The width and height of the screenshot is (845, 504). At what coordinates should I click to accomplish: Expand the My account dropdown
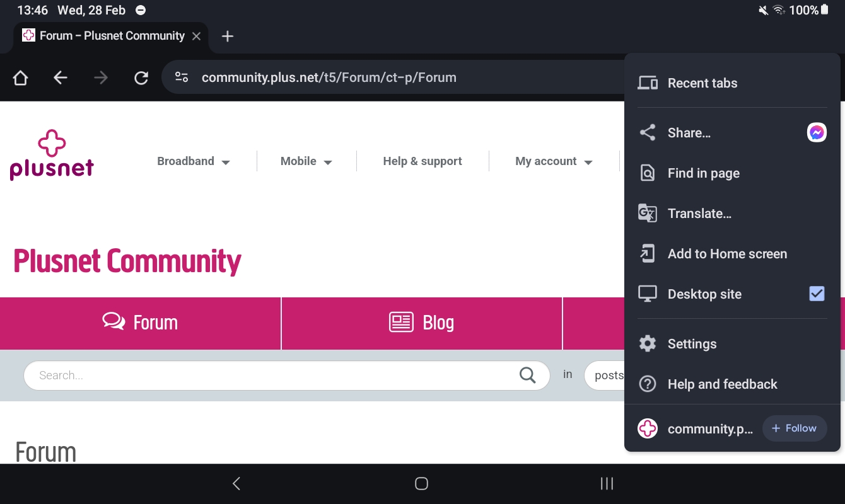553,161
